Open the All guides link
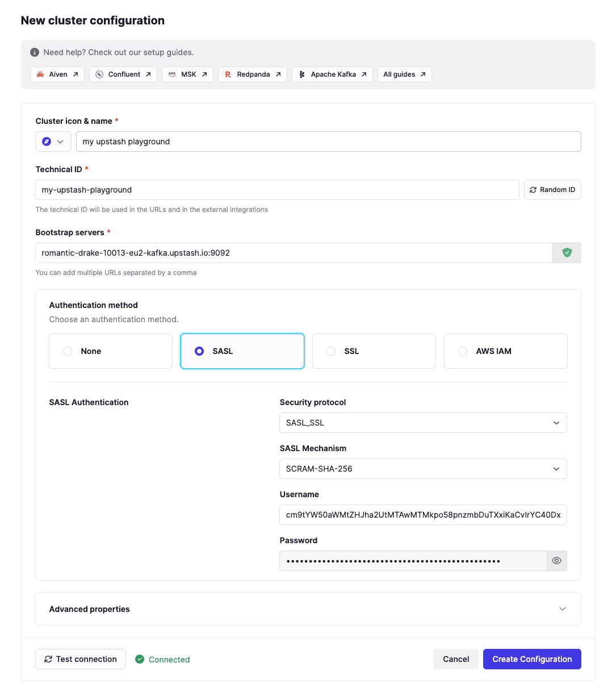This screenshot has height=700, width=616. [x=404, y=74]
